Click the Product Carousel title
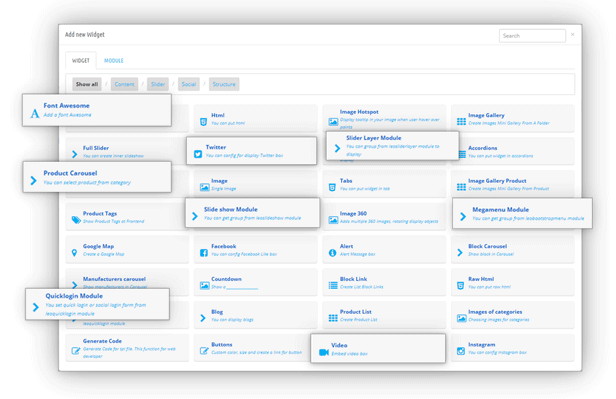Screen dimensions: 616x399 pos(70,173)
